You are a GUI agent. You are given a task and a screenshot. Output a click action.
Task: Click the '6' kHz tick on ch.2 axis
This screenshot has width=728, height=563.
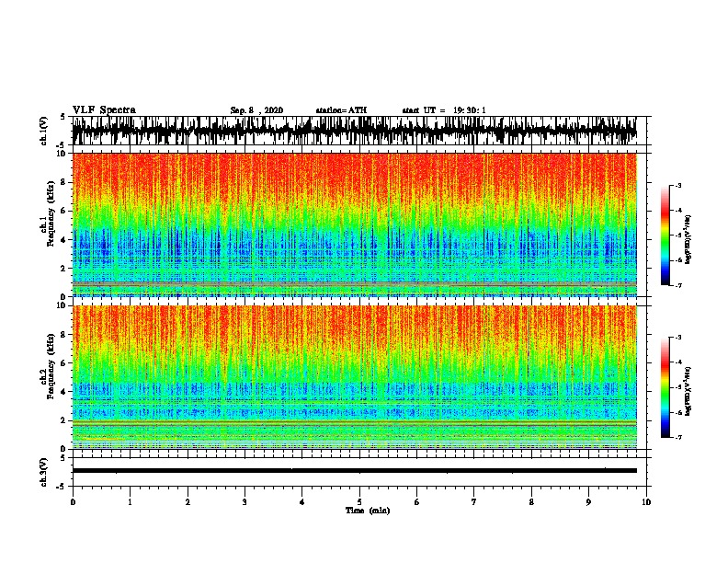point(64,363)
